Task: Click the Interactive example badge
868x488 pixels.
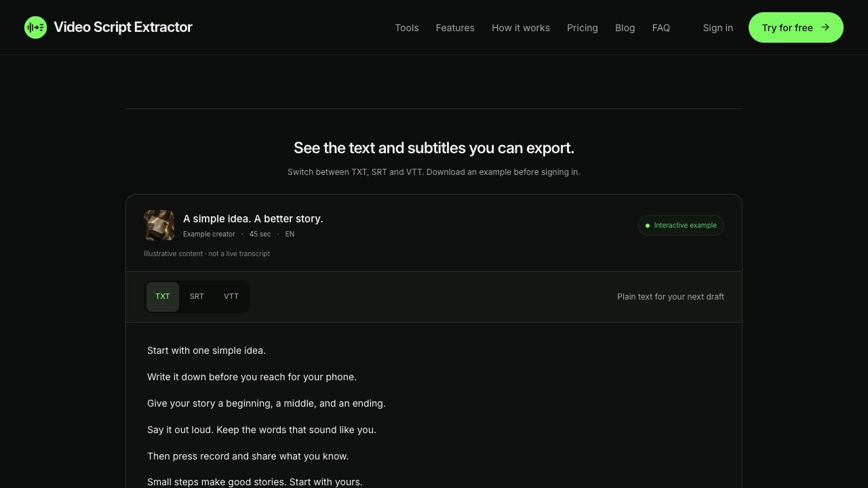Action: pos(681,226)
